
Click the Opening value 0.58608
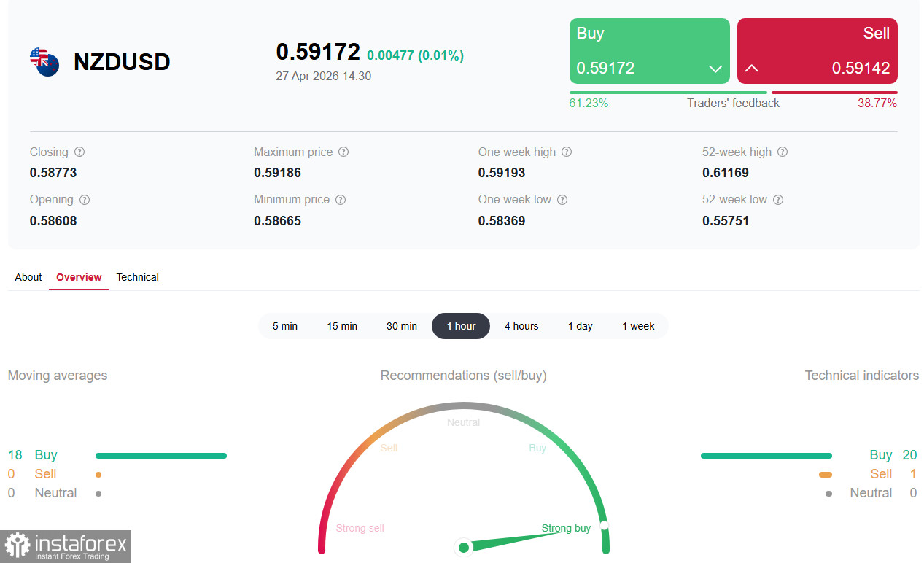coord(53,220)
